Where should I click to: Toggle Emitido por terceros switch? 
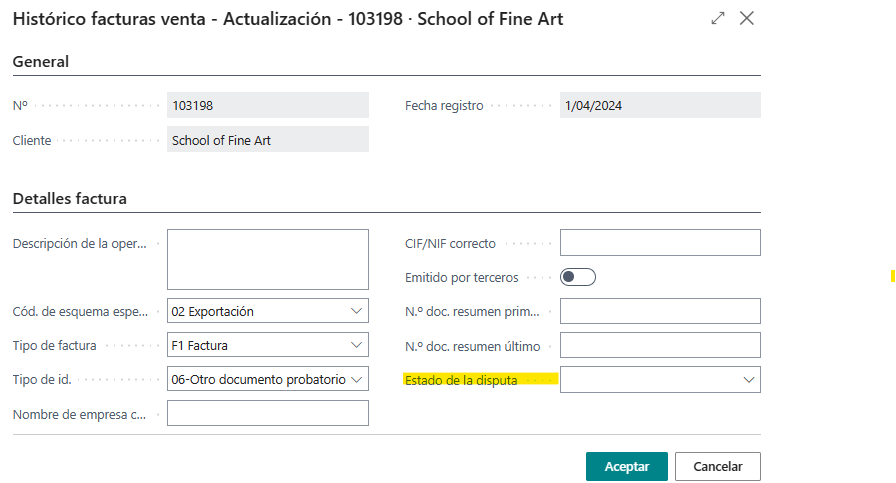click(578, 277)
